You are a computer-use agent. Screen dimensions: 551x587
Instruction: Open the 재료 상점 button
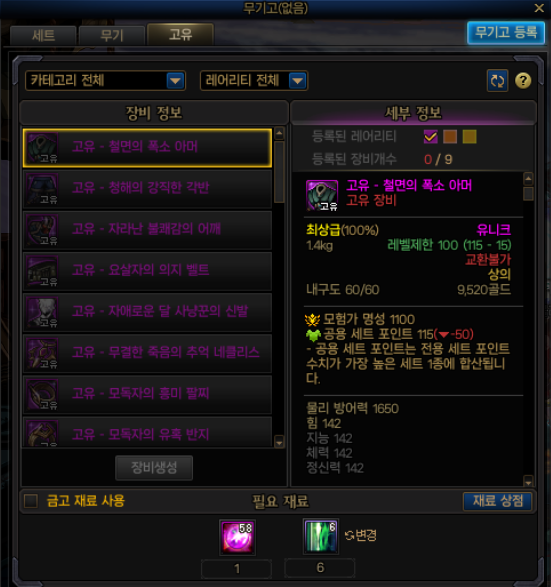497,501
